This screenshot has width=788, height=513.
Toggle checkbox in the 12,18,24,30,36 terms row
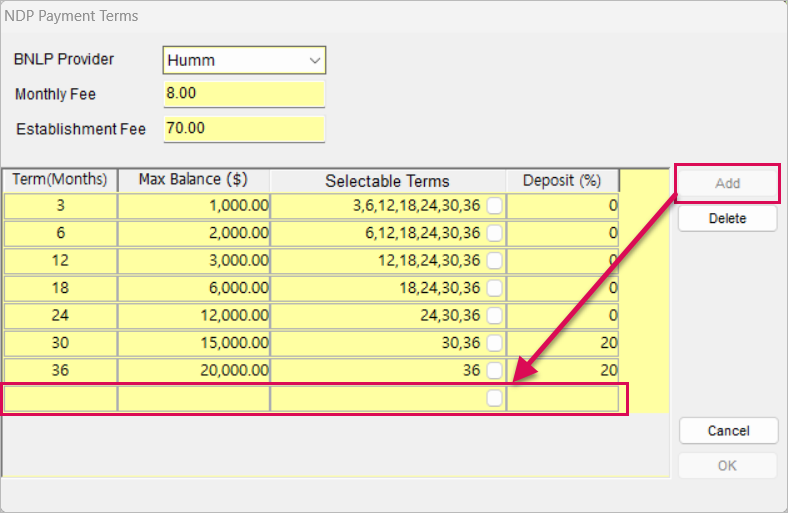pos(495,260)
